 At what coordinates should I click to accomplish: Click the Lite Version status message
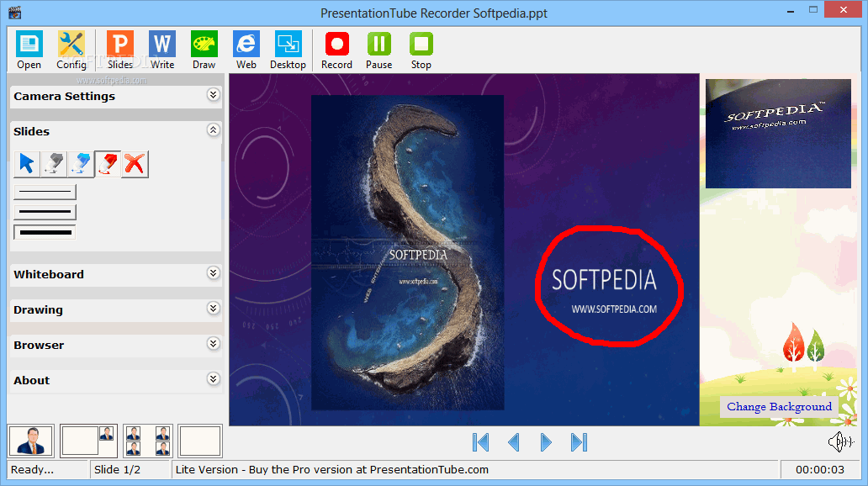(x=332, y=470)
